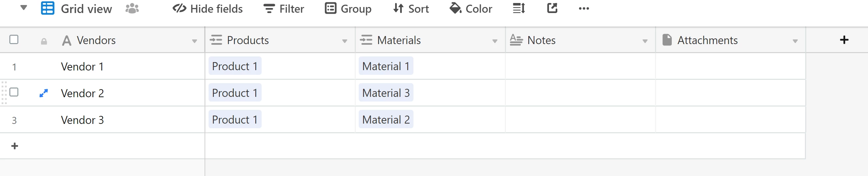Expand the Vendor 2 record
The image size is (868, 176).
point(44,93)
